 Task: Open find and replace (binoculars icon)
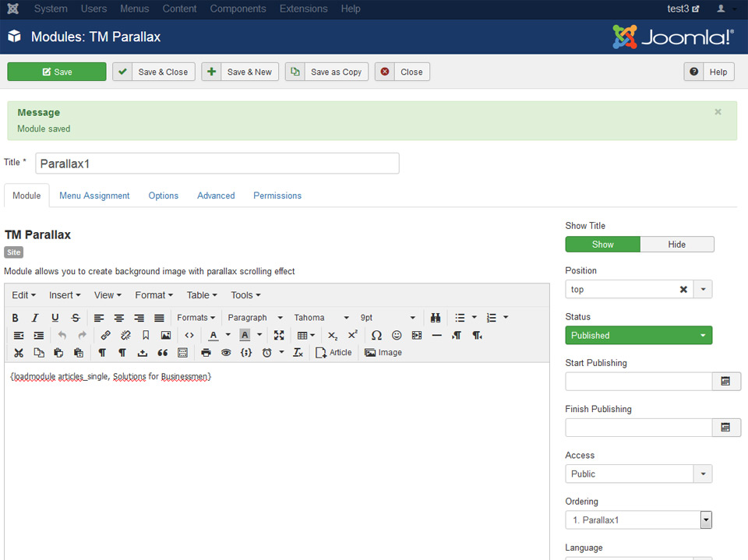coord(435,318)
